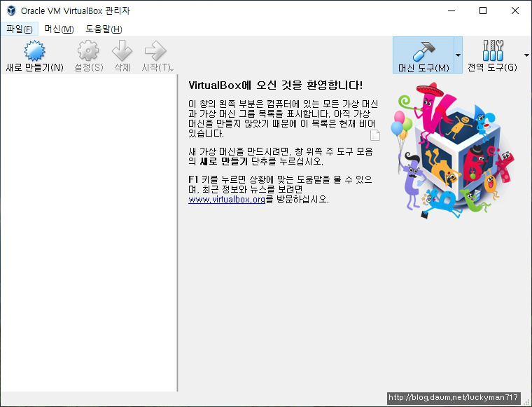The height and width of the screenshot is (407, 532).
Task: Click the bold '새로 만들기' text in the welcome message
Action: pos(224,161)
